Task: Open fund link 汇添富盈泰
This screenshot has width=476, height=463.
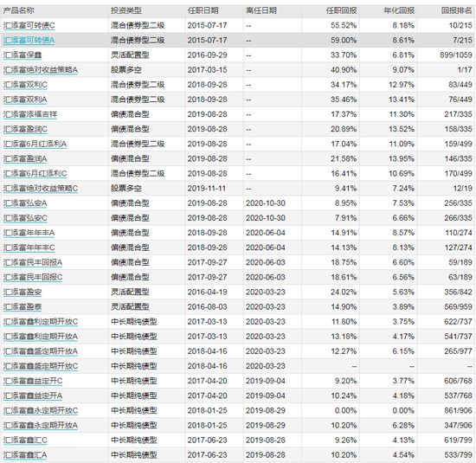Action: tap(23, 307)
